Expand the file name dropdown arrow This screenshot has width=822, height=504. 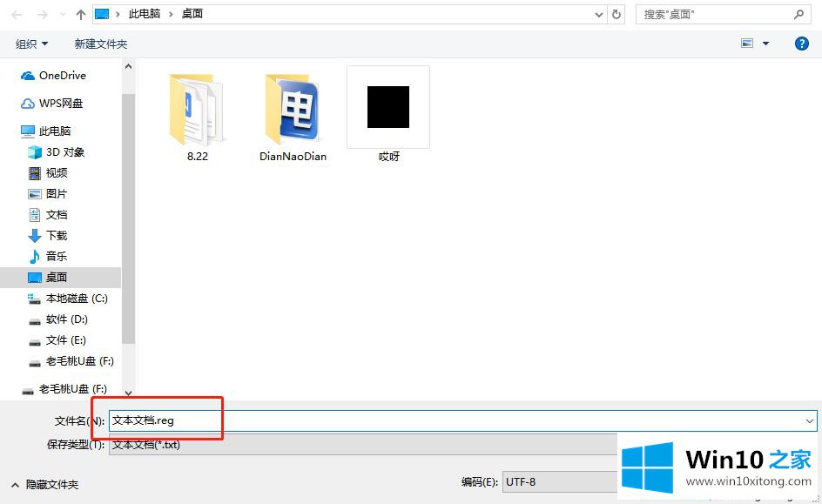810,421
